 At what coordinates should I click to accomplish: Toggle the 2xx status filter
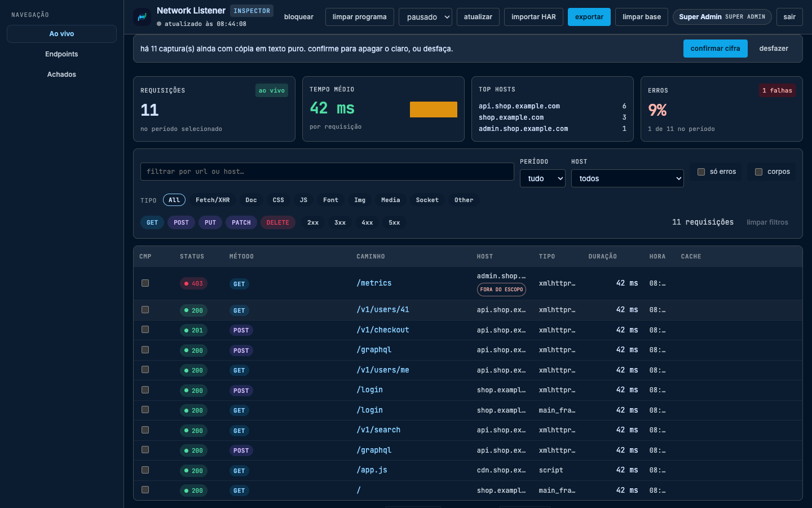click(313, 222)
